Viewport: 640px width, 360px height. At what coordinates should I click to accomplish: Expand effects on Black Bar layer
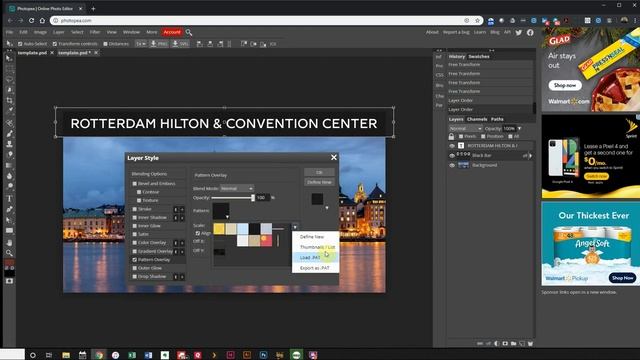[530, 156]
